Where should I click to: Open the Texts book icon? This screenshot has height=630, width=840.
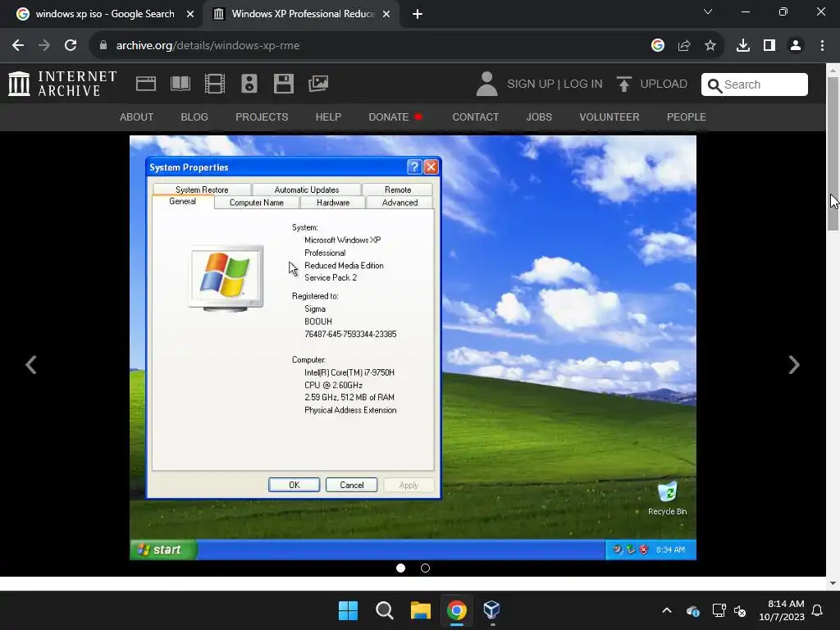click(x=180, y=84)
